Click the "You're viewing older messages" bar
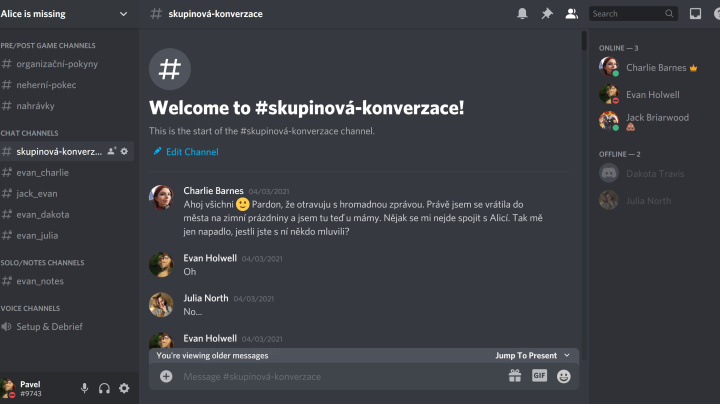 (364, 355)
